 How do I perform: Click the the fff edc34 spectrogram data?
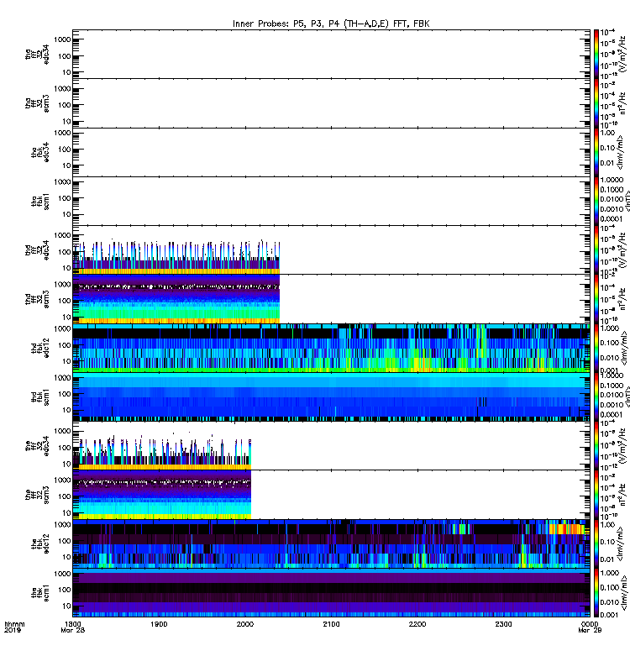point(162,454)
